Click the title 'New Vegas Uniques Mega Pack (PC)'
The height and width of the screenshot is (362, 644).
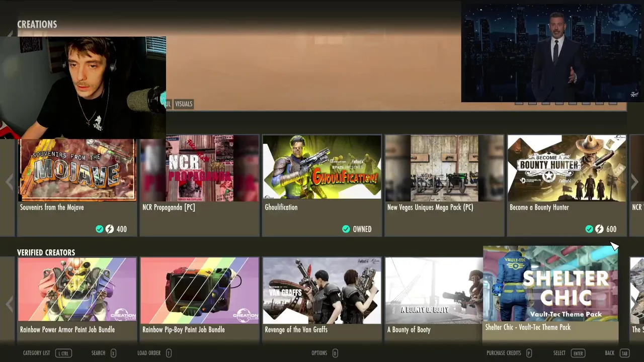(430, 207)
